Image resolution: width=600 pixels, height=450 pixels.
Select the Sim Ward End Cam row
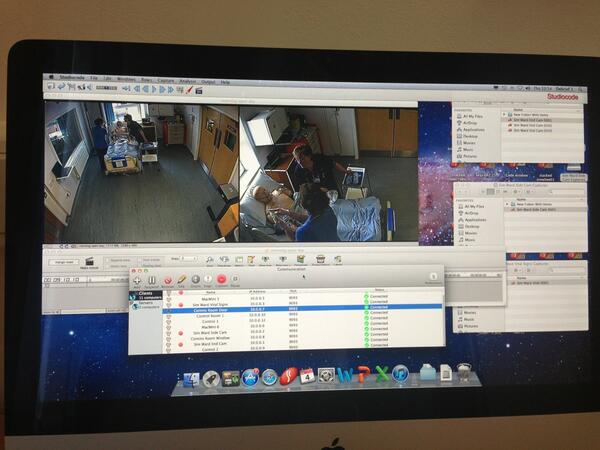(302, 344)
